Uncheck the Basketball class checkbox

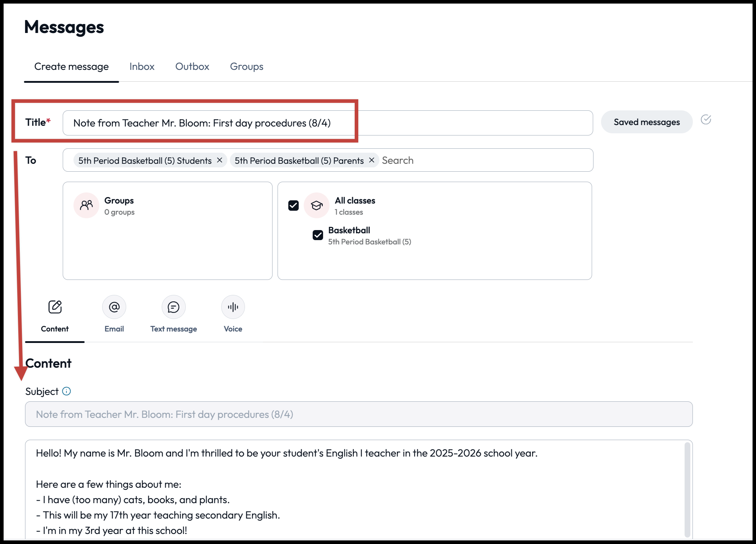tap(318, 235)
